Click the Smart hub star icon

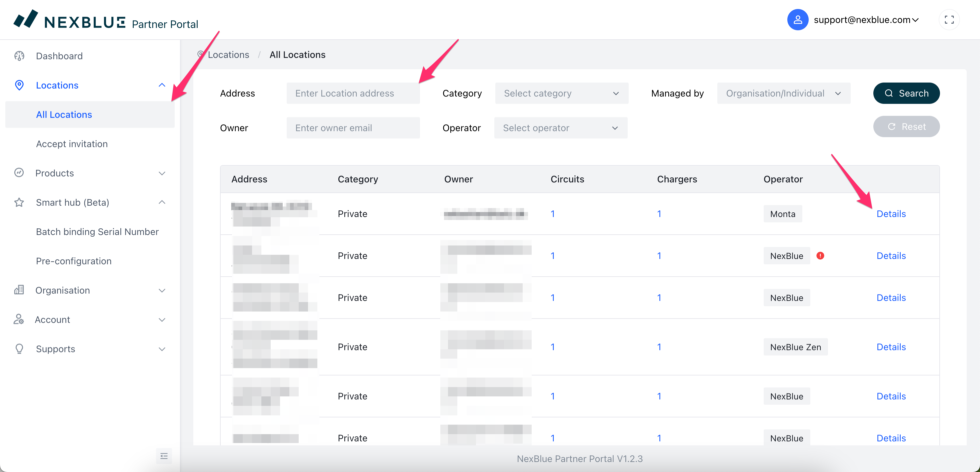pyautogui.click(x=19, y=202)
